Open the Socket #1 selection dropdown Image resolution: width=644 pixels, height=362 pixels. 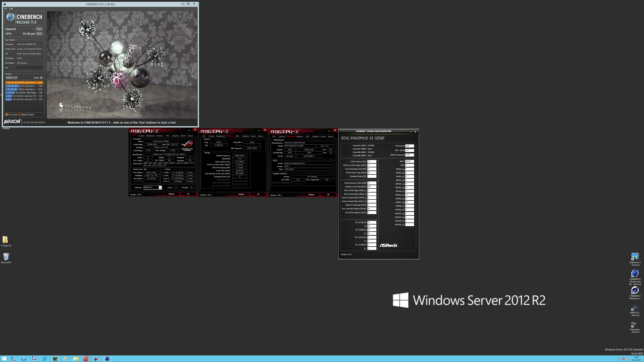(x=152, y=187)
